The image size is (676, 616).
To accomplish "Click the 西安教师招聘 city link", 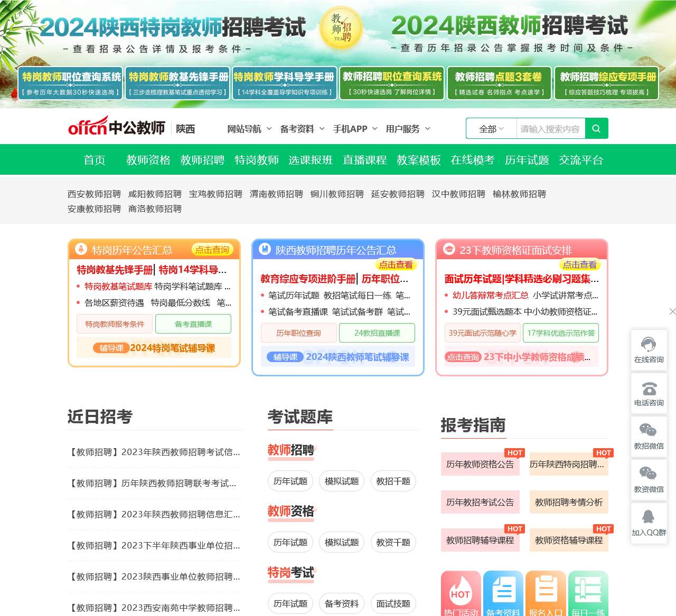I will (x=94, y=194).
